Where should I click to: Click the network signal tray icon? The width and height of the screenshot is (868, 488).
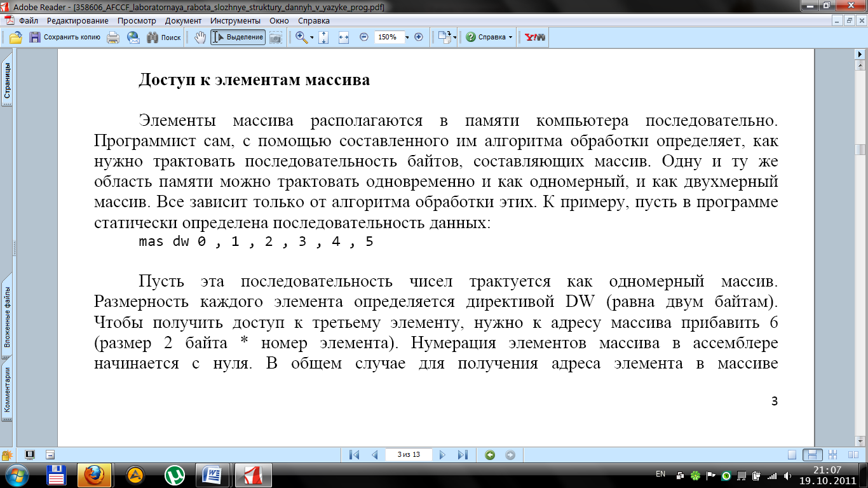[773, 475]
